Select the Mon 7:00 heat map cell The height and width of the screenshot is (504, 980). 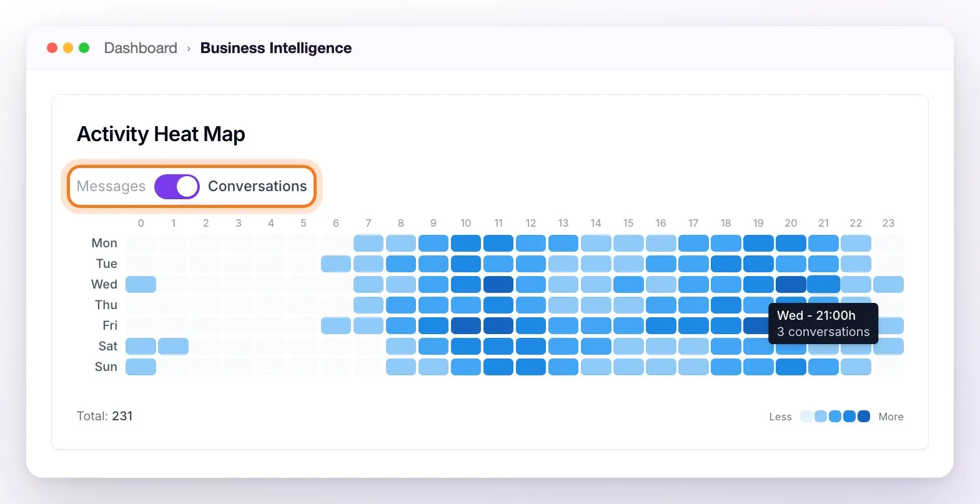click(x=369, y=243)
